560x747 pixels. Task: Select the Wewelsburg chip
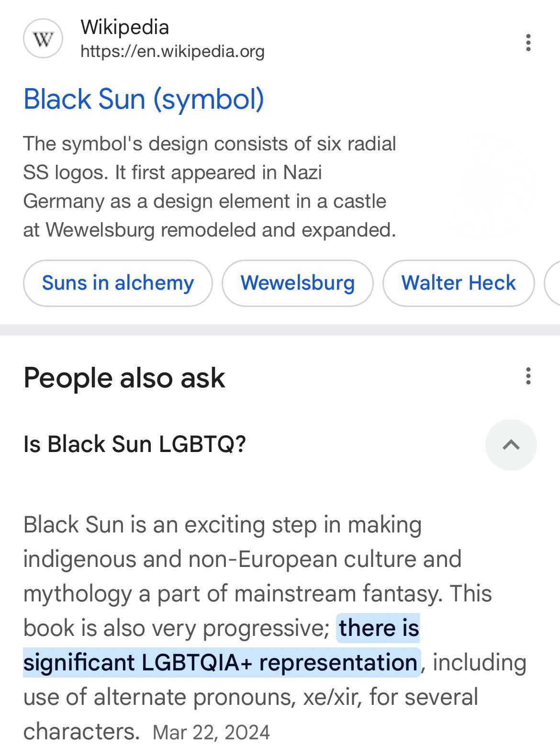pyautogui.click(x=297, y=283)
